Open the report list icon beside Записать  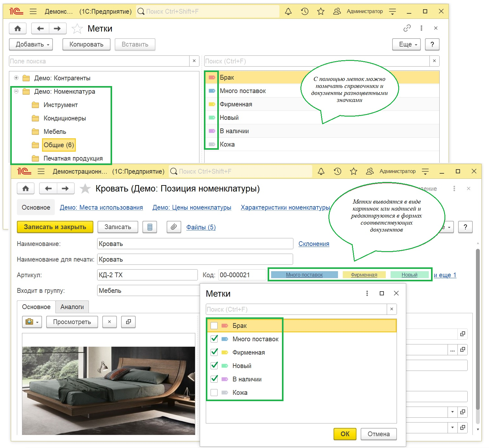coord(150,227)
